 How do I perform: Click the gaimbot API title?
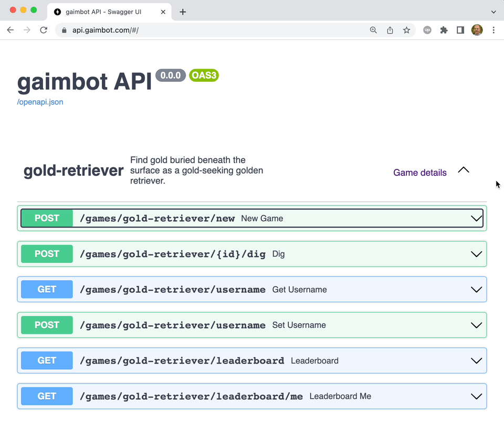[x=84, y=82]
